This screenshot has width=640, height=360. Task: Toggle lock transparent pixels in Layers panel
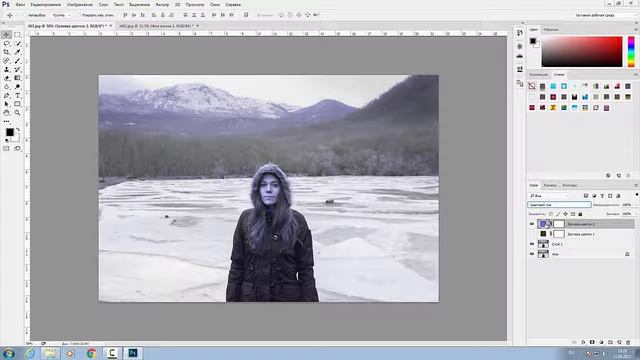551,214
